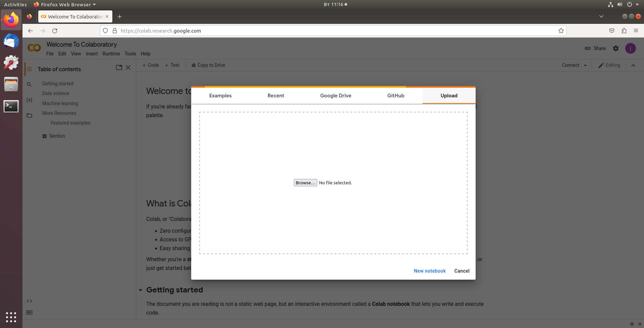The image size is (644, 328).
Task: Go to Getting started in contents
Action: (x=58, y=84)
